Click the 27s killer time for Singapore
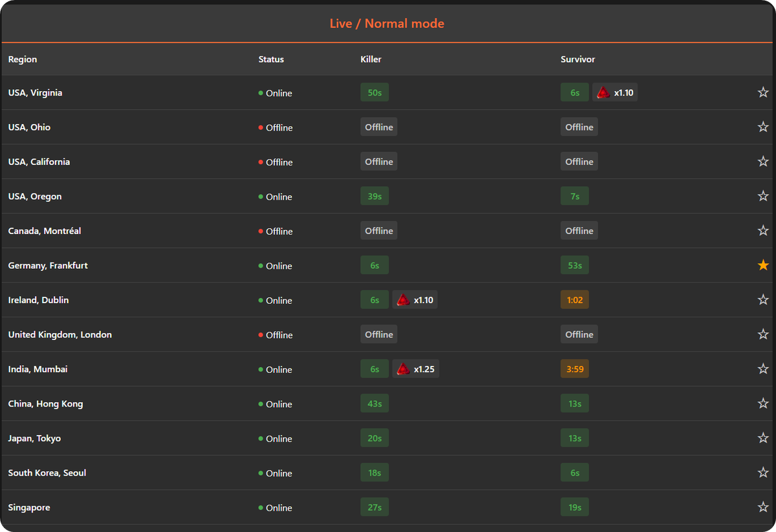The height and width of the screenshot is (532, 776). pyautogui.click(x=374, y=507)
